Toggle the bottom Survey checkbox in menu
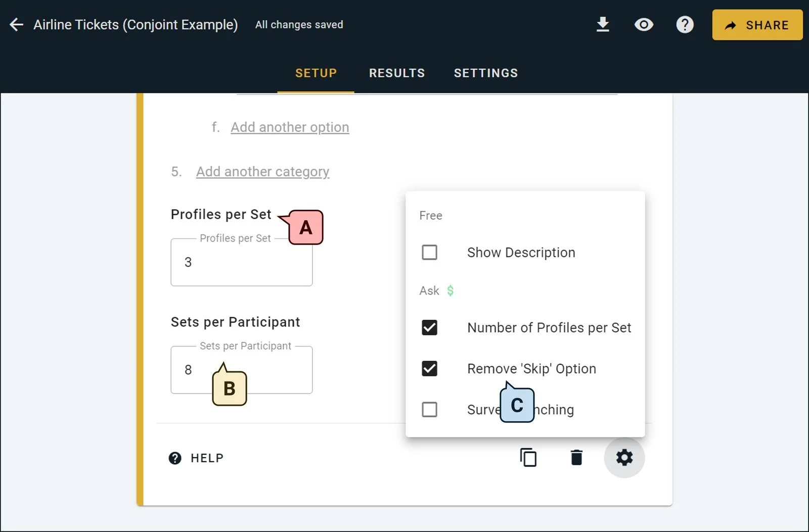 [x=429, y=409]
